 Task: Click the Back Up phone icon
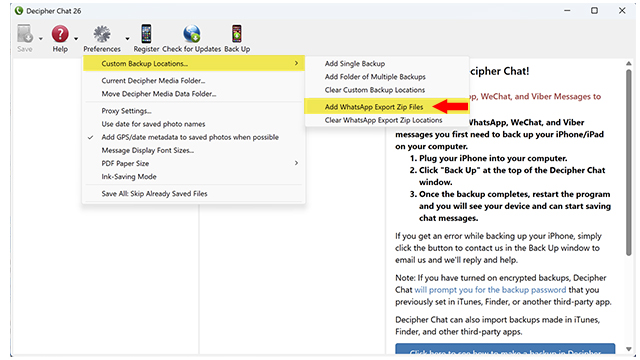pos(237,34)
